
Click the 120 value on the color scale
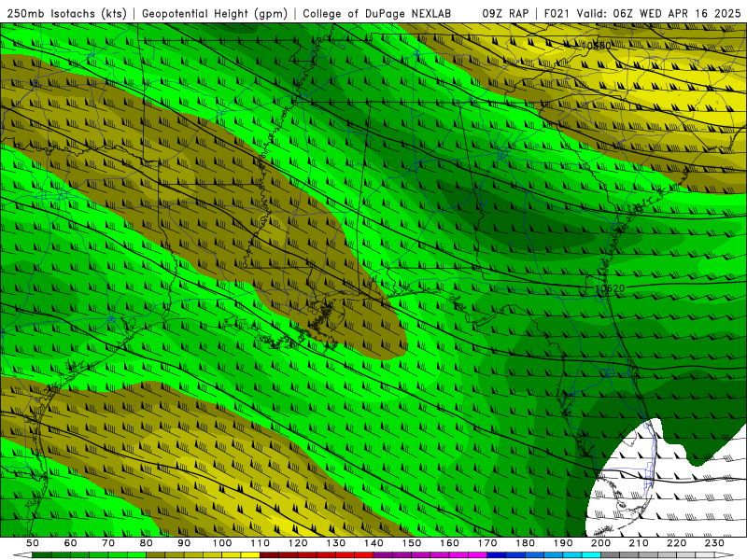[298, 543]
